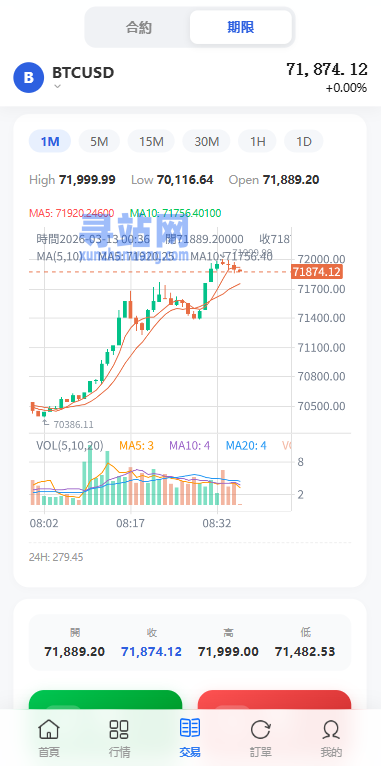Switch to the 合約 tab
381x766 pixels.
tap(139, 27)
